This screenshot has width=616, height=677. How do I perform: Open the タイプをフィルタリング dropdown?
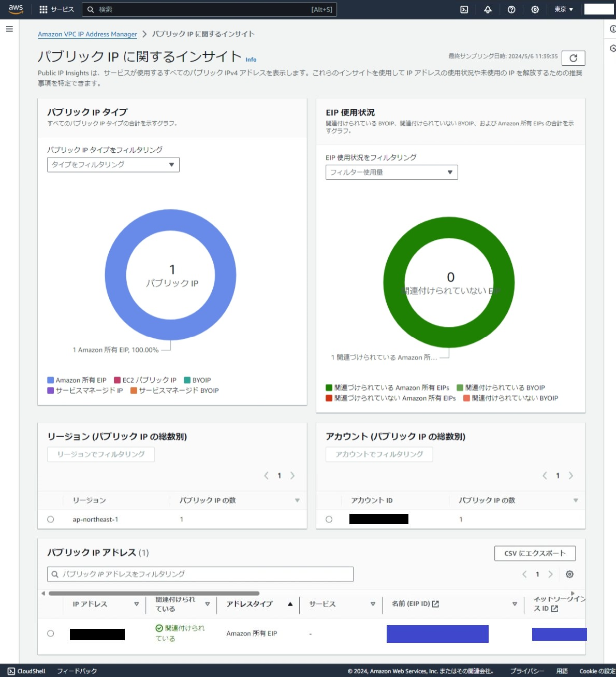click(113, 165)
